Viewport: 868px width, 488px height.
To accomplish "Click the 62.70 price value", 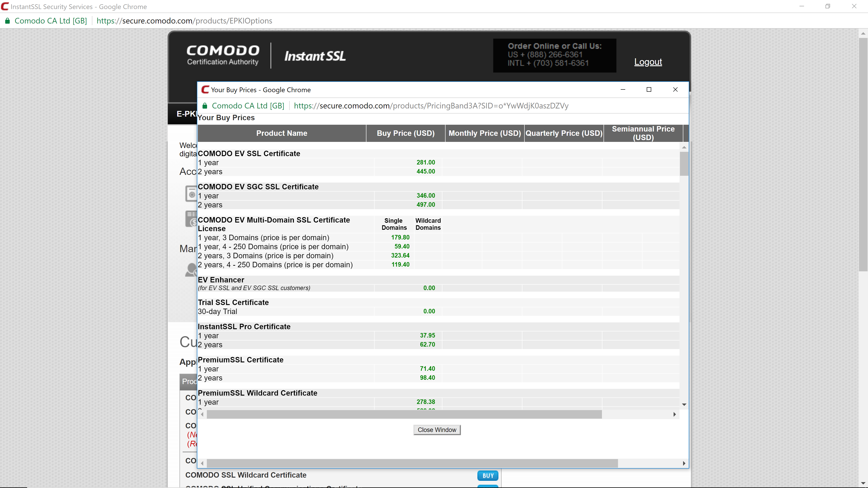I will click(427, 345).
